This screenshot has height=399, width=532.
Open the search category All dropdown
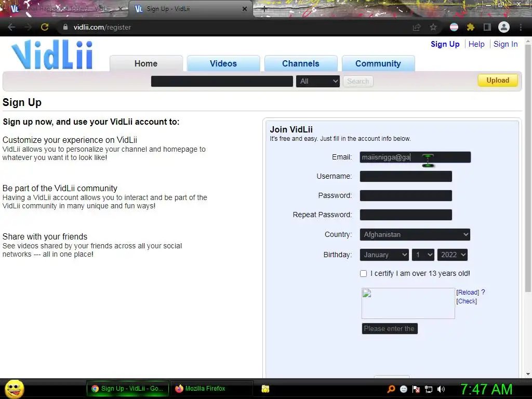[317, 82]
